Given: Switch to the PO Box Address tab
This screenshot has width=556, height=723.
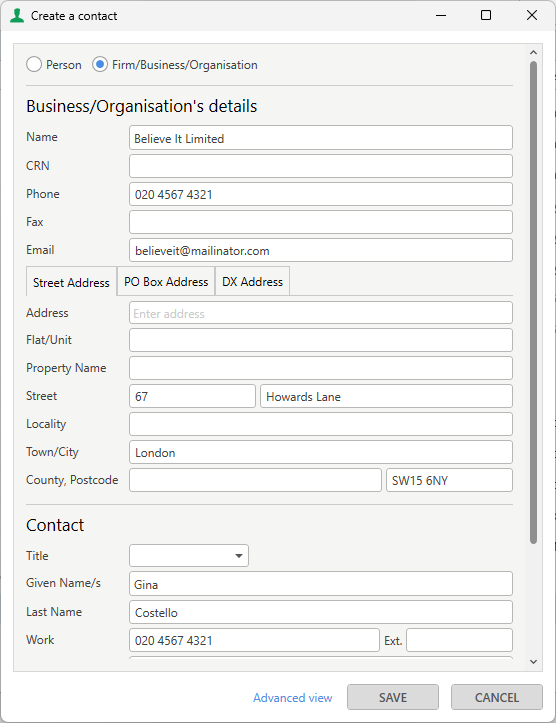Looking at the screenshot, I should click(166, 281).
